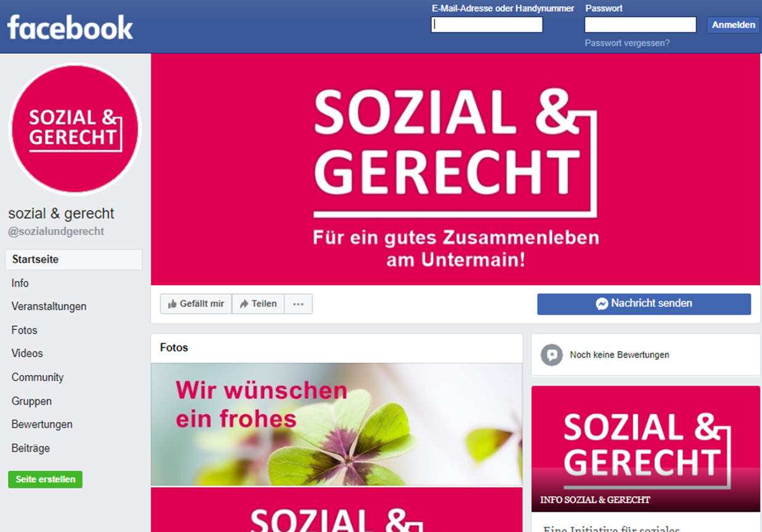The width and height of the screenshot is (762, 532).
Task: Select Bewertungen from the sidebar menu
Action: pyautogui.click(x=42, y=425)
